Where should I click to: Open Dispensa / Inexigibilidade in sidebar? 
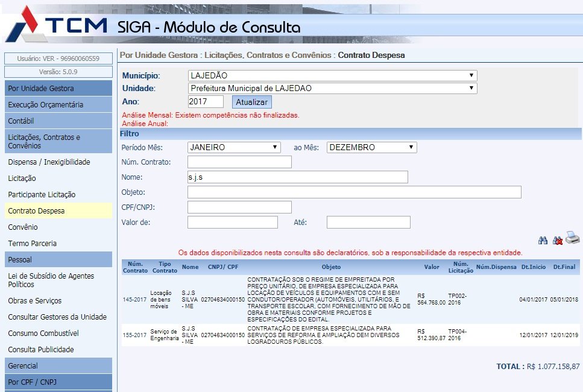tap(49, 162)
